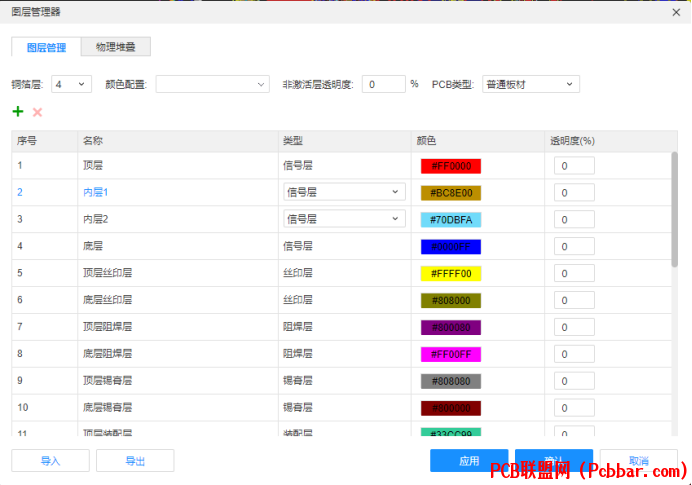Viewport: 692px width, 485px height.
Task: Select the 顶层 name cell
Action: (x=178, y=165)
